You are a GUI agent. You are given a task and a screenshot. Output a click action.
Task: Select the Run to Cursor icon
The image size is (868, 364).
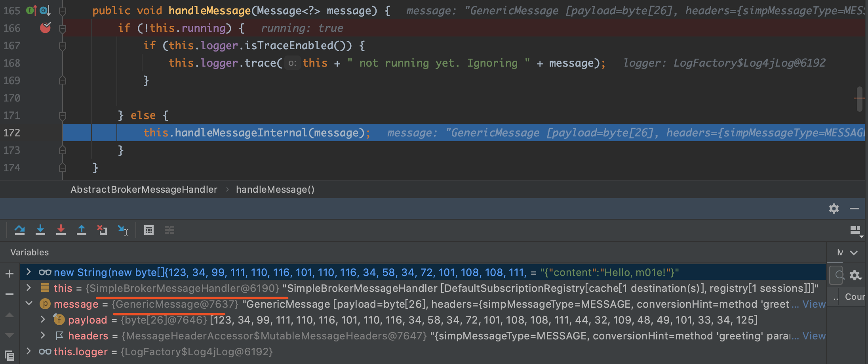(123, 230)
